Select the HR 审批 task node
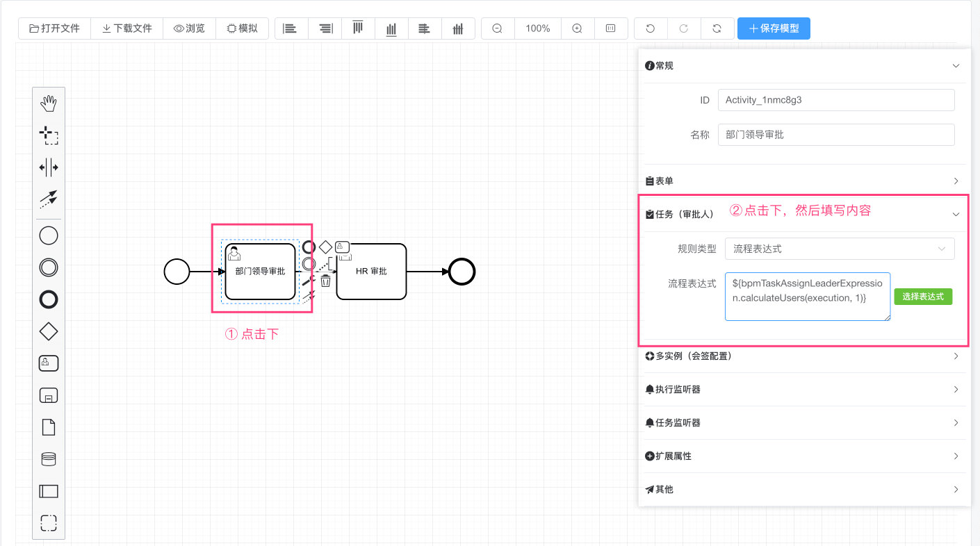This screenshot has height=546, width=980. [371, 272]
